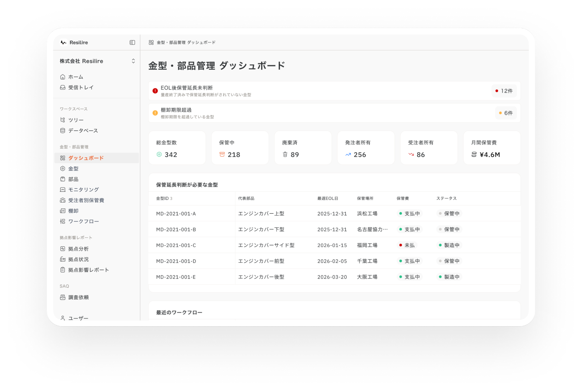The image size is (582, 392).
Task: Open the 拠点分析 report page
Action: [x=78, y=249]
